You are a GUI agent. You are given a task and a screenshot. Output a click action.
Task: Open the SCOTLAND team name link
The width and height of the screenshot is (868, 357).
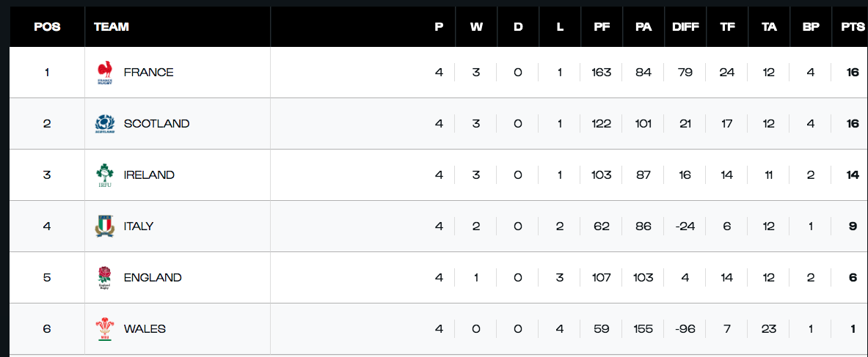coord(156,124)
